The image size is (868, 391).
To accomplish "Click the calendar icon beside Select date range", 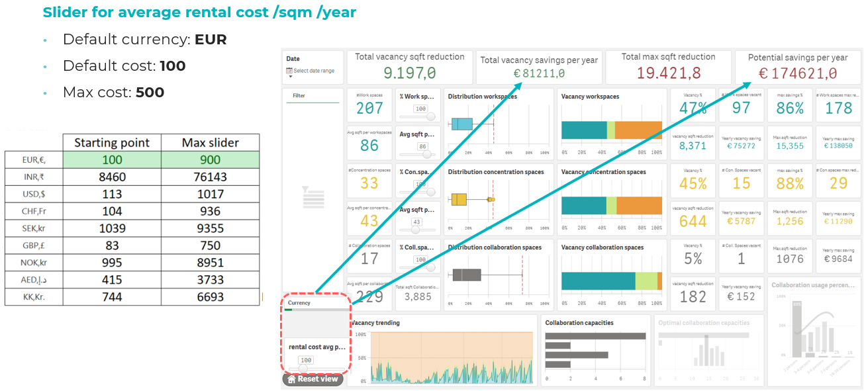I will coord(289,71).
